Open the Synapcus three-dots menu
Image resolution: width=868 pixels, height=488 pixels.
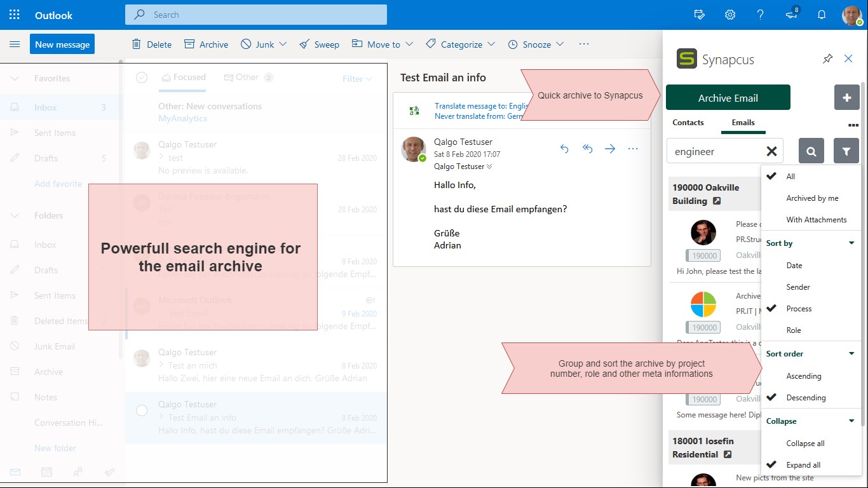[853, 125]
